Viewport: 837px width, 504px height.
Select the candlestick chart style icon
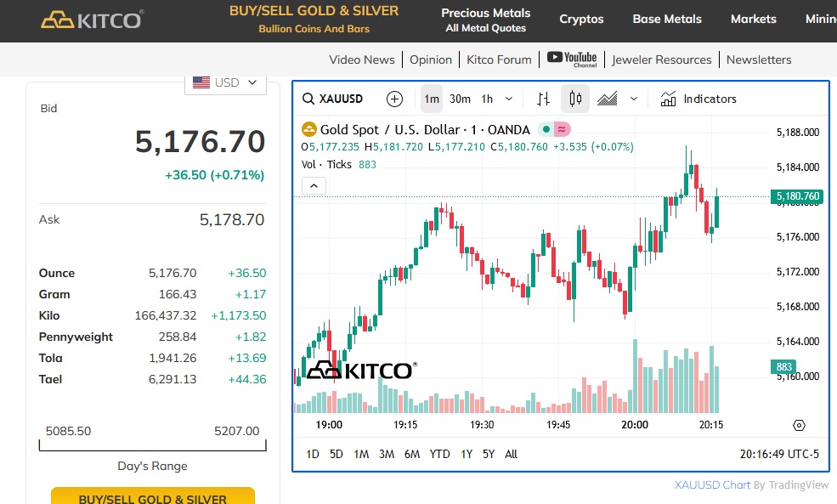pos(575,99)
